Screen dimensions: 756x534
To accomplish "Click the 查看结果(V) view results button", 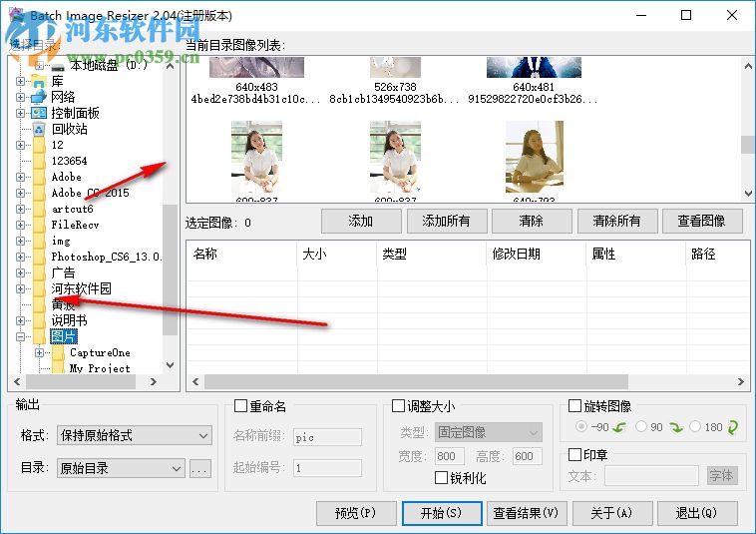I will [527, 513].
